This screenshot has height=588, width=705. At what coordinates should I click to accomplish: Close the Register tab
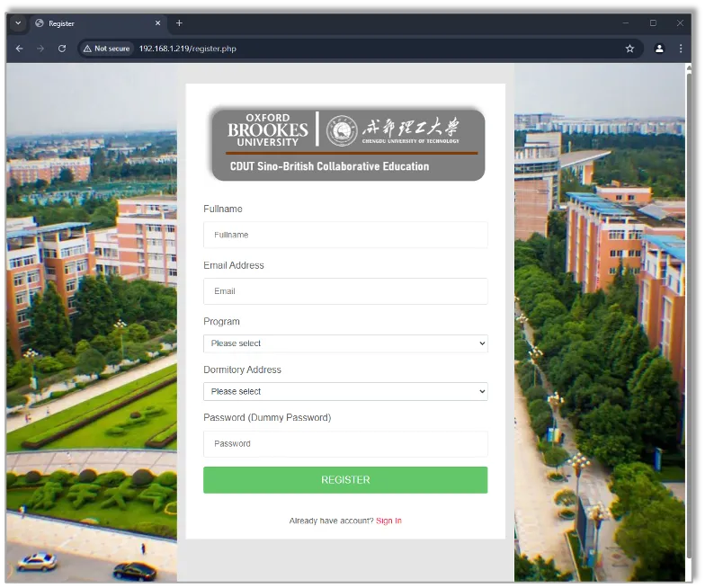coord(158,23)
